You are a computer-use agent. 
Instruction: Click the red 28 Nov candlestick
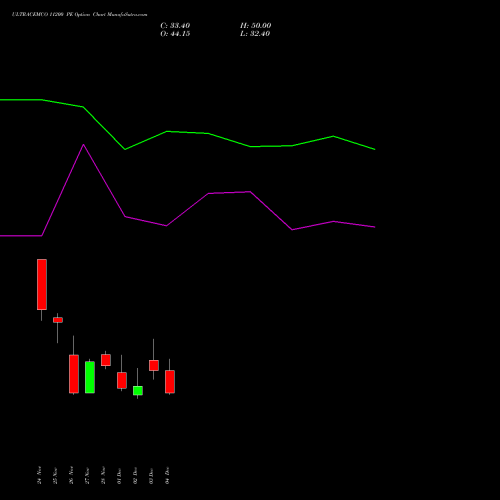click(106, 360)
